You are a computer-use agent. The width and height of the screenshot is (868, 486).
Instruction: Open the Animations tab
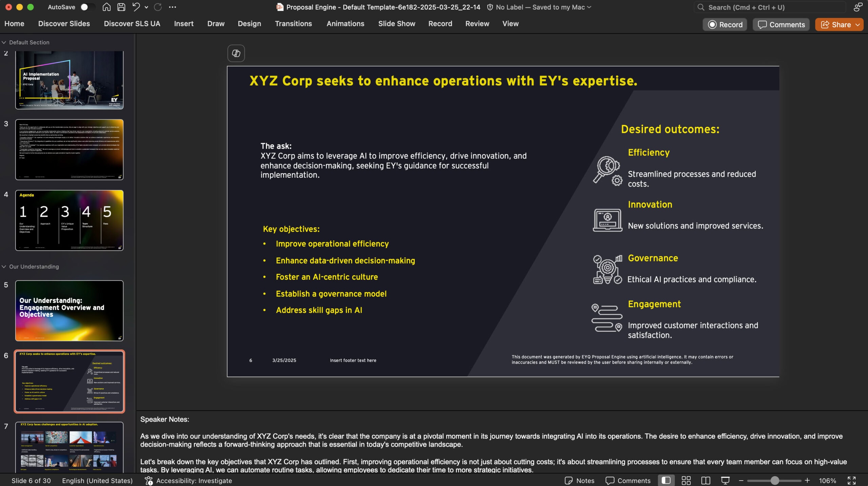pos(345,24)
